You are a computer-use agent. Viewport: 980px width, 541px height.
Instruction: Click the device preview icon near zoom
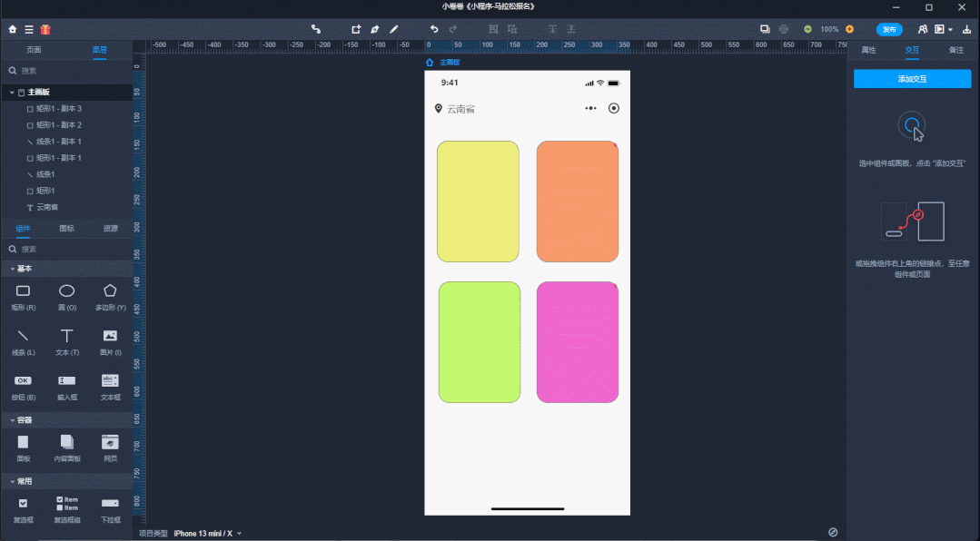point(765,29)
